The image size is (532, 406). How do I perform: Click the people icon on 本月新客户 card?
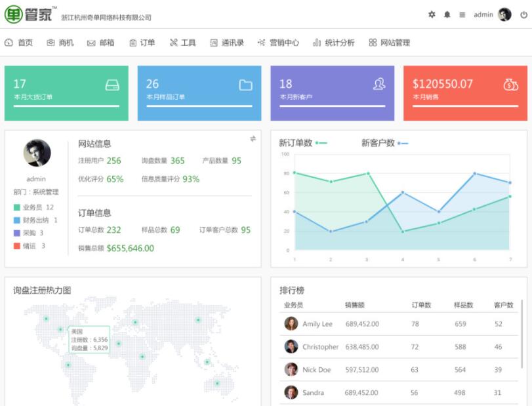click(379, 84)
